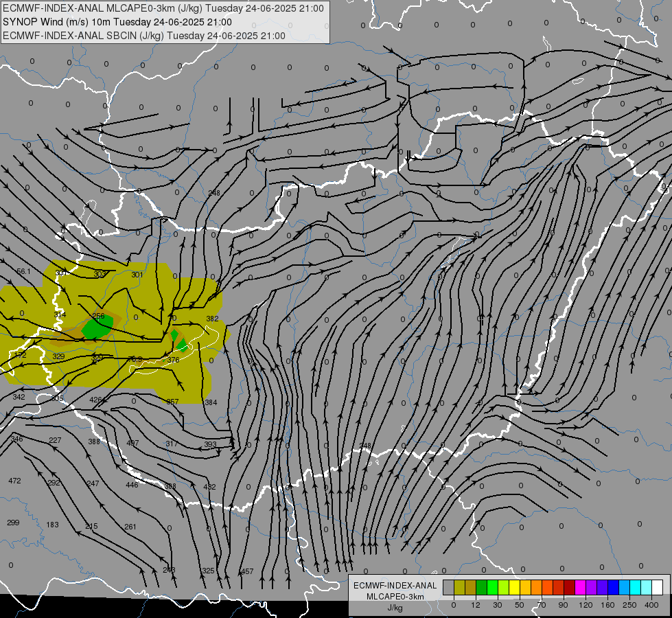Image resolution: width=672 pixels, height=618 pixels.
Task: Click the map value 256 near green patch
Action: point(99,316)
